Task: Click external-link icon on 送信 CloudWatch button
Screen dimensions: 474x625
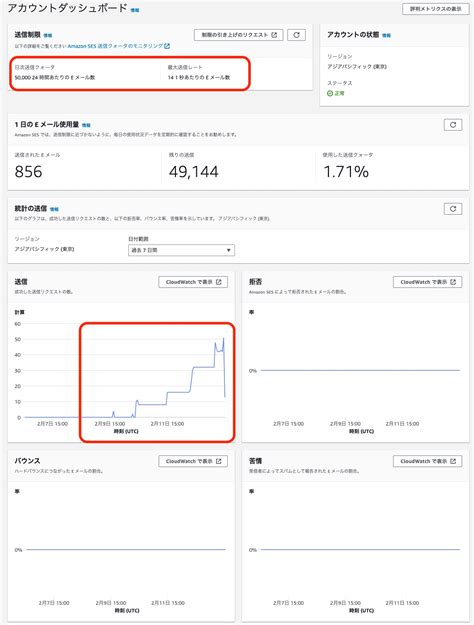Action: [219, 282]
